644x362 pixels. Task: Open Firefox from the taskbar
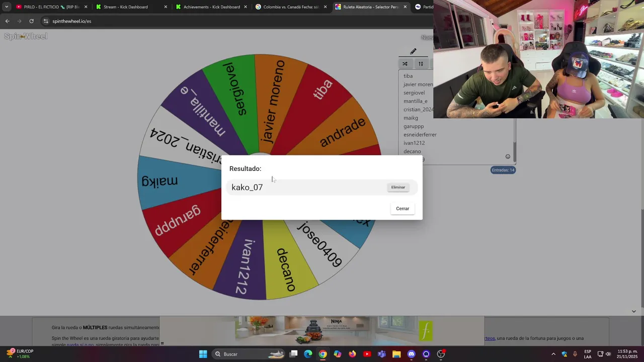[x=352, y=354]
